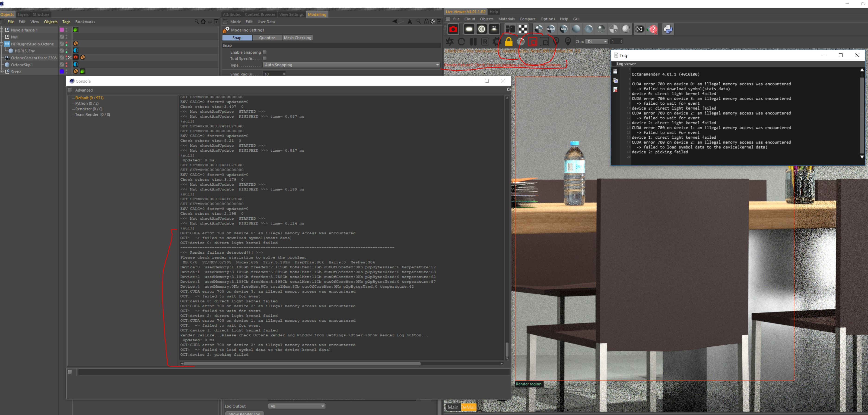Open the Materials menu in Live Viewer
868x415 pixels.
(506, 19)
